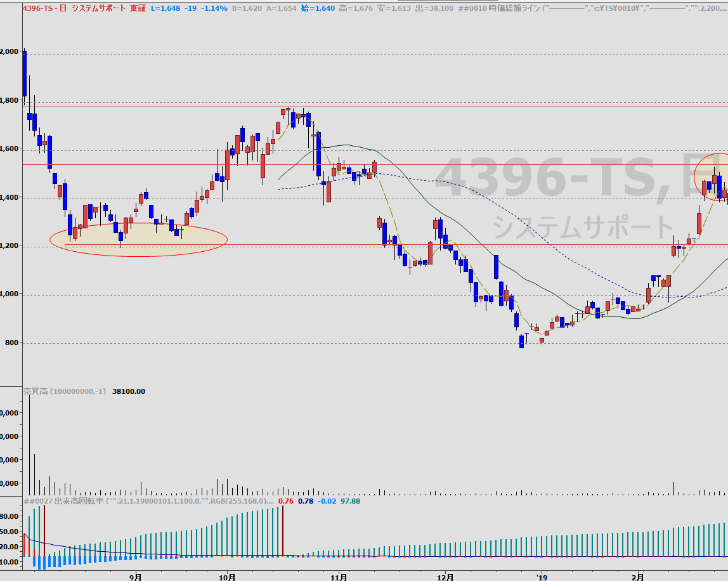Click the high price "高=1,676"
The image size is (728, 581).
[x=356, y=8]
